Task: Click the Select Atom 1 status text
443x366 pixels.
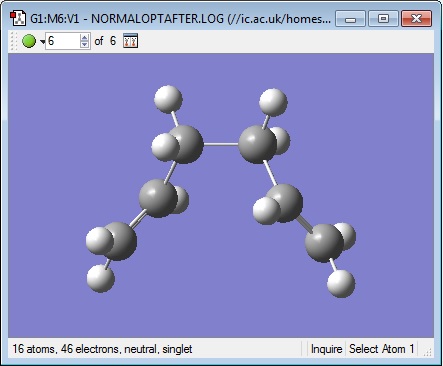Action: (x=382, y=349)
